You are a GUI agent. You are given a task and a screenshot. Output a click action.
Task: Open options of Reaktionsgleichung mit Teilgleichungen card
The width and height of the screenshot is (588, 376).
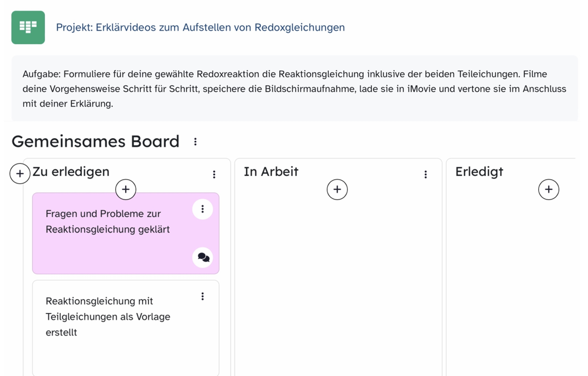[202, 296]
